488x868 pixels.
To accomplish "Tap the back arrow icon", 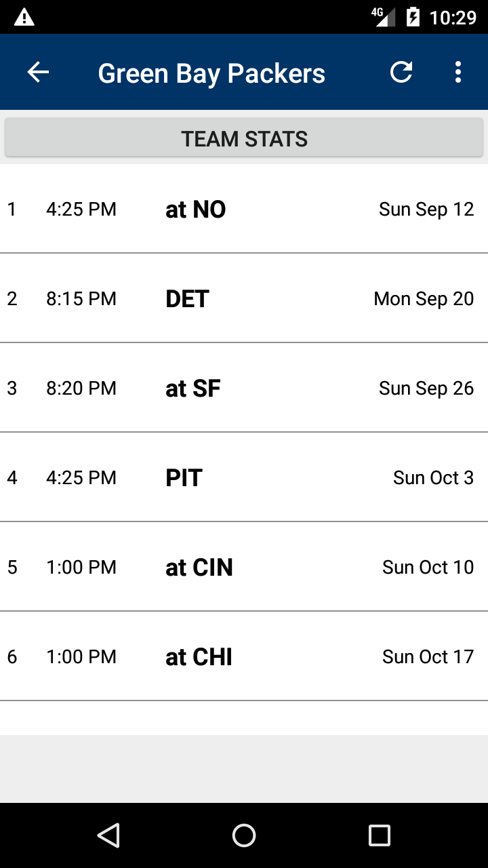I will tap(38, 72).
